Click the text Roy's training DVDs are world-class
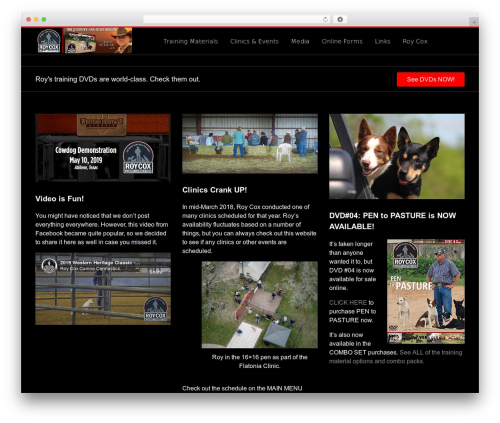This screenshot has height=423, width=500. point(91,79)
